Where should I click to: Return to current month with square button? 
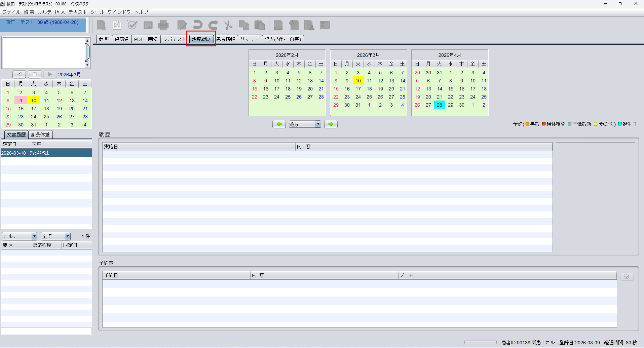coord(35,74)
